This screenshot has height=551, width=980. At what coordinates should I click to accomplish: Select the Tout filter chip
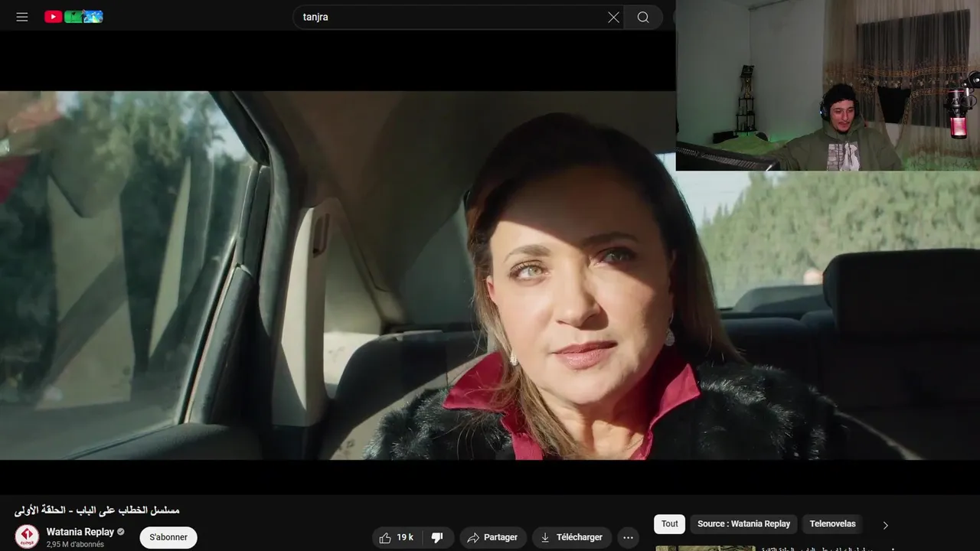tap(669, 523)
